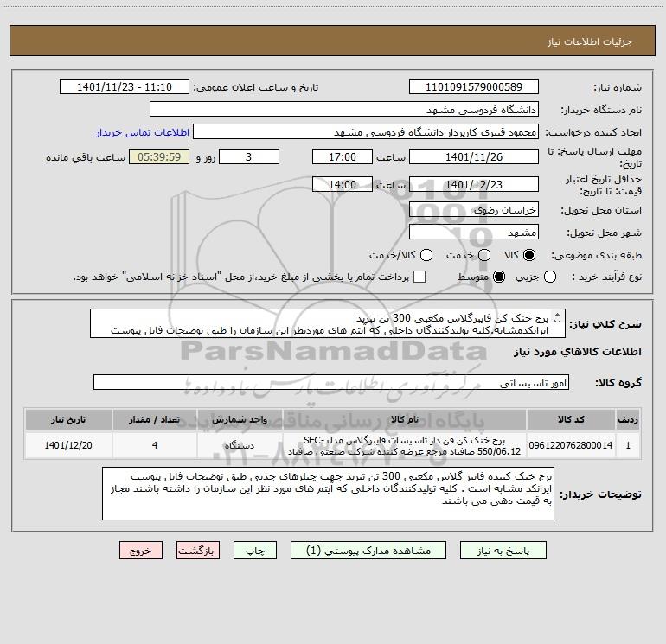The image size is (666, 644).
Task: Click product code 0961220762800014 cell
Action: pos(571,445)
